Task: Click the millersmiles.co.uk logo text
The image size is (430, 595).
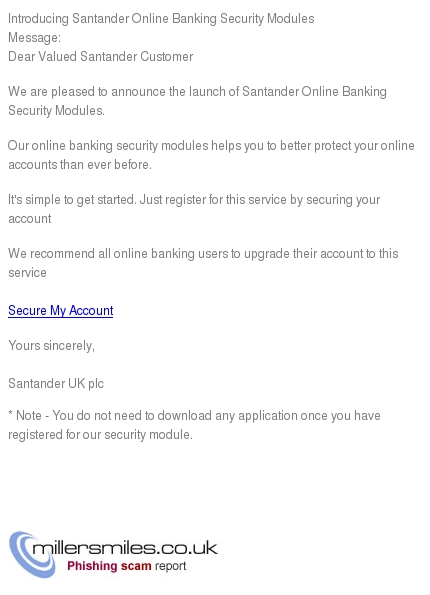Action: pyautogui.click(x=125, y=548)
